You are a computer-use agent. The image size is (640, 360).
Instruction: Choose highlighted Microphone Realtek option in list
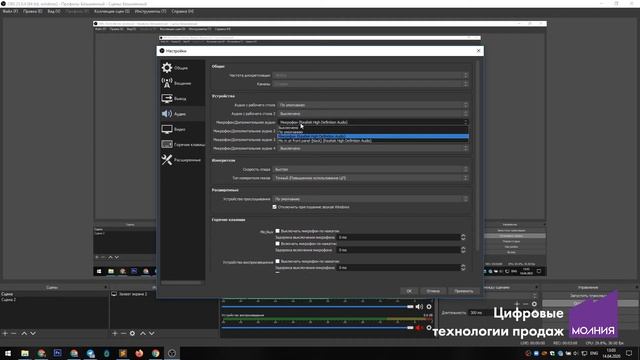373,136
